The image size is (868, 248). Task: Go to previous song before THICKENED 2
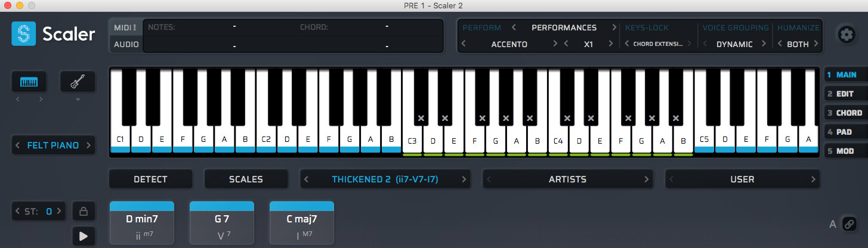point(307,179)
